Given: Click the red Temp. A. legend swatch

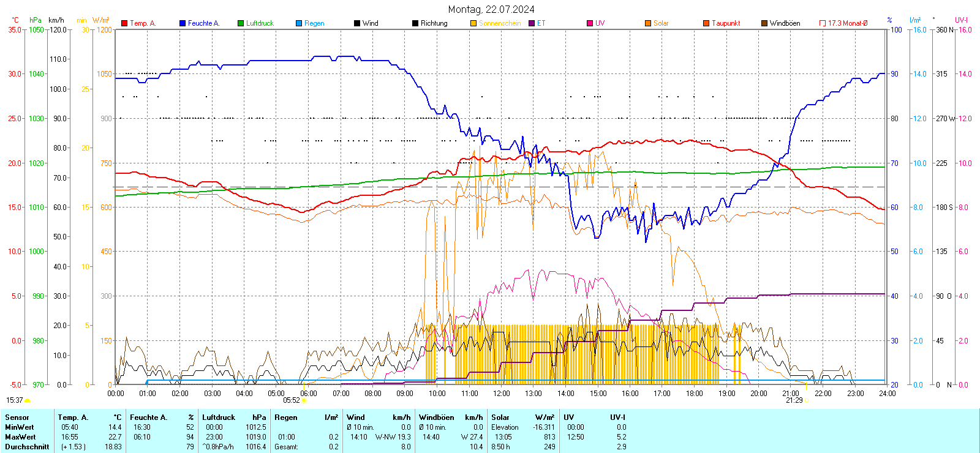Looking at the screenshot, I should point(124,23).
